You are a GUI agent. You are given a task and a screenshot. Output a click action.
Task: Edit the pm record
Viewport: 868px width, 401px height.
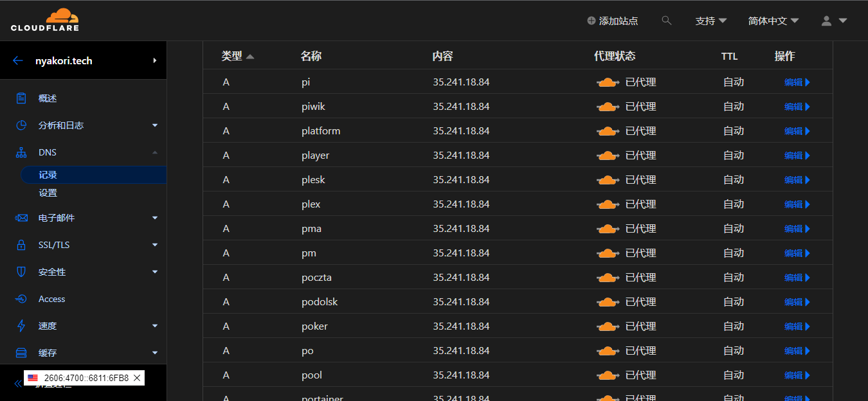[x=797, y=253]
